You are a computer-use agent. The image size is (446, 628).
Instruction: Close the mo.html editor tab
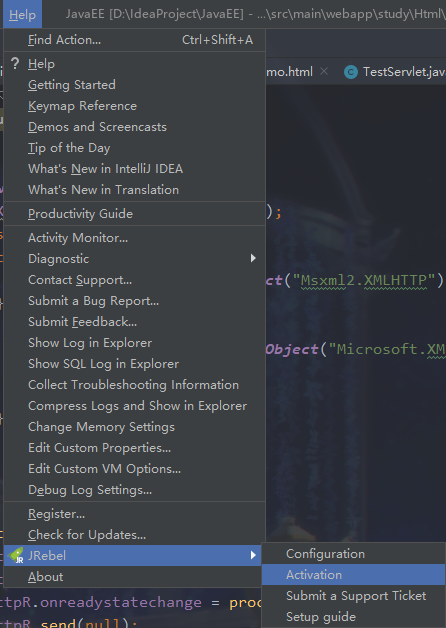(x=324, y=72)
